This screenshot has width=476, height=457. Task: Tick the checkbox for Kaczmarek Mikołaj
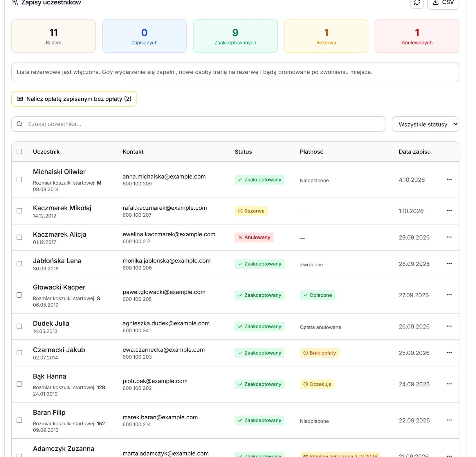coord(19,211)
